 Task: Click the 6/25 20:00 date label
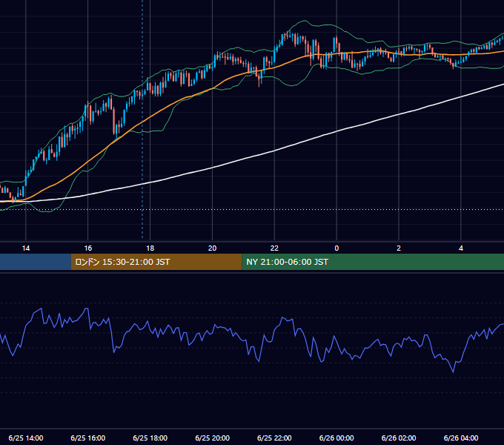pyautogui.click(x=212, y=438)
